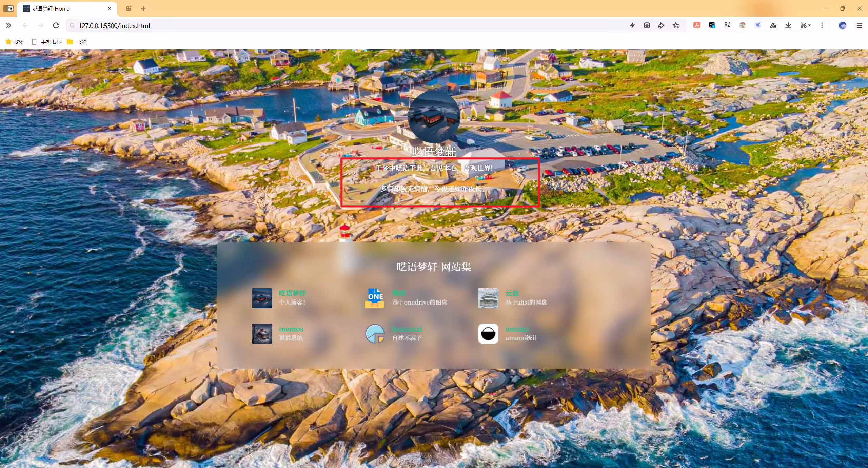The image size is (868, 468).
Task: Open the QR code extension
Action: [x=727, y=25]
